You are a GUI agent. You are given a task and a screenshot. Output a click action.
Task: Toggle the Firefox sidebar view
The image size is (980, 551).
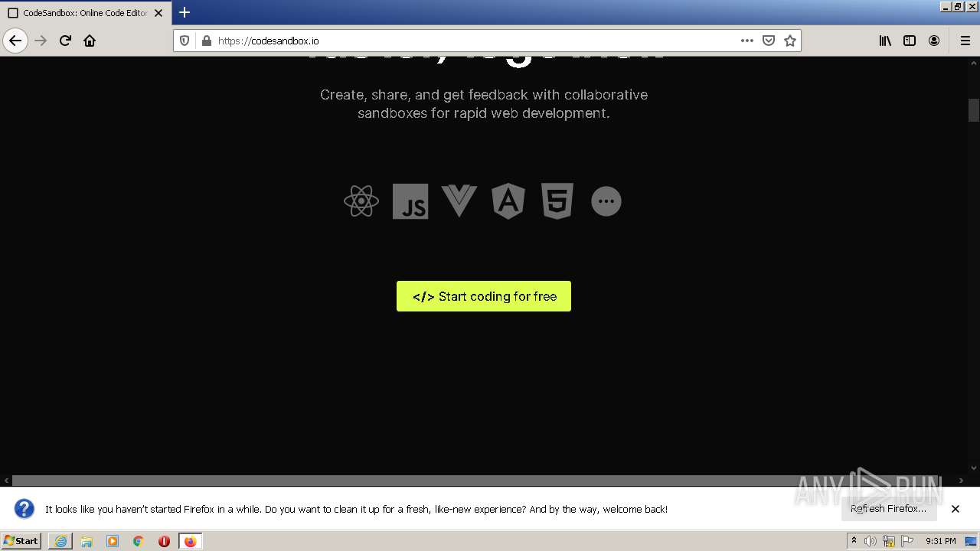(x=910, y=41)
